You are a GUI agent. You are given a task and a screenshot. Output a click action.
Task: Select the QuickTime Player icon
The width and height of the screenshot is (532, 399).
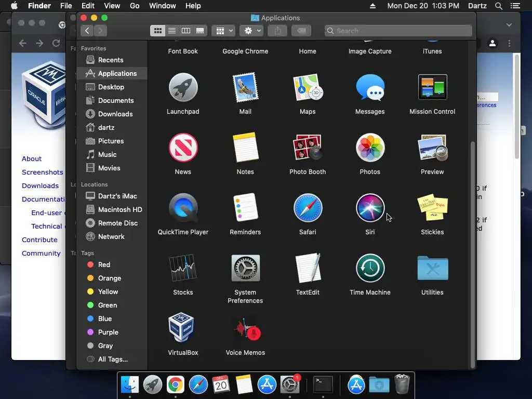pos(183,208)
